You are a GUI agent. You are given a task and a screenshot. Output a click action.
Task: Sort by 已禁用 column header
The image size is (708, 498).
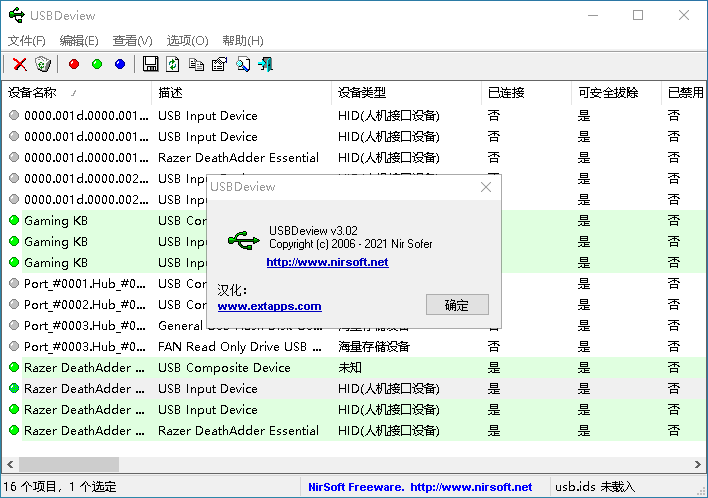(x=684, y=93)
